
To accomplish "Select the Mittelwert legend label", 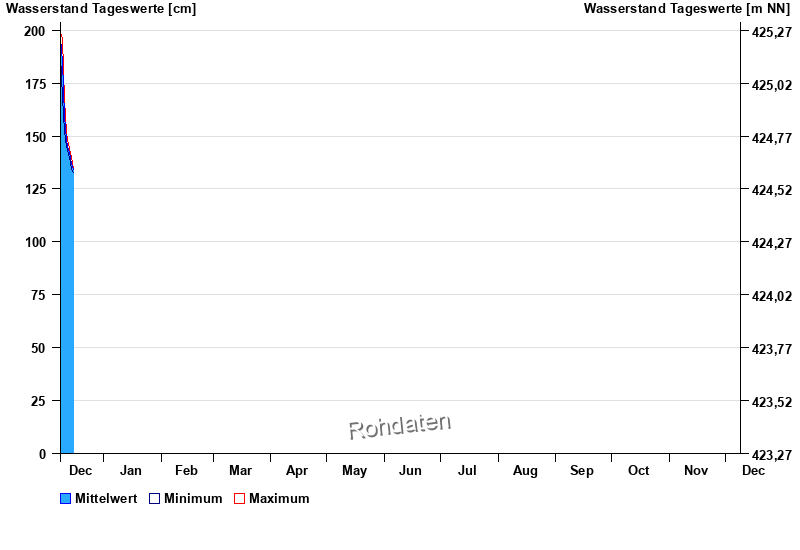I will [x=106, y=499].
